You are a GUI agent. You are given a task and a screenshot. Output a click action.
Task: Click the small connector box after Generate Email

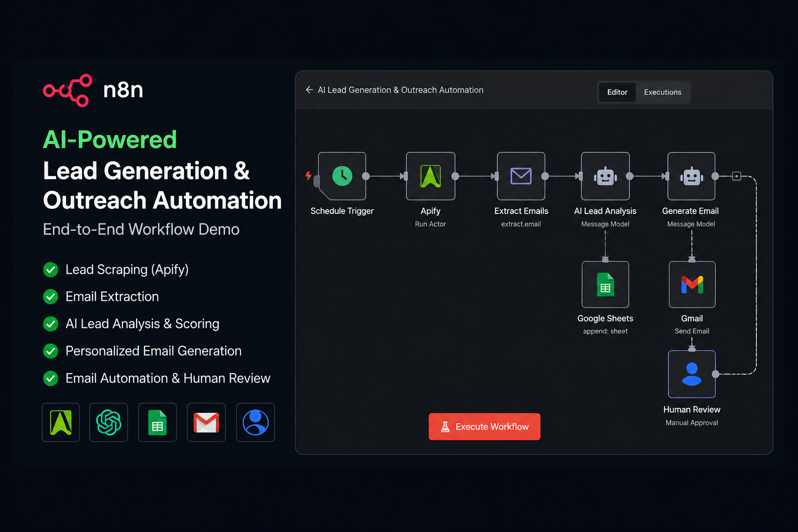[736, 176]
